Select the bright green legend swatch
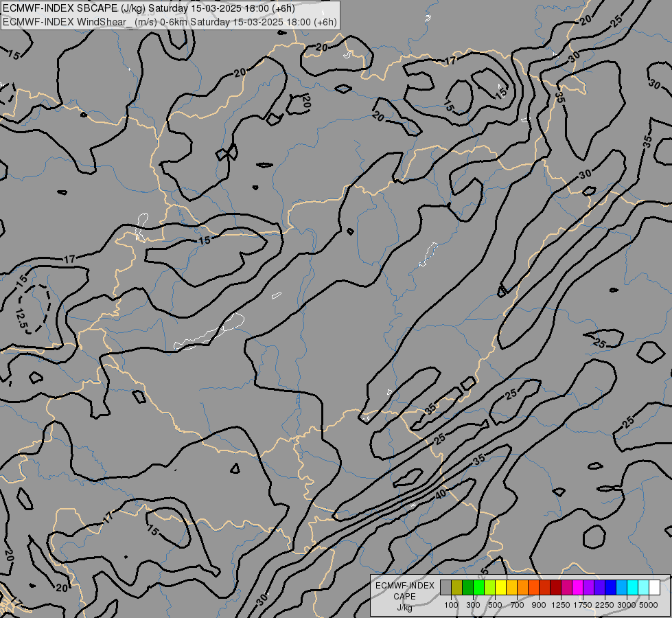This screenshot has height=618, width=672. click(478, 587)
